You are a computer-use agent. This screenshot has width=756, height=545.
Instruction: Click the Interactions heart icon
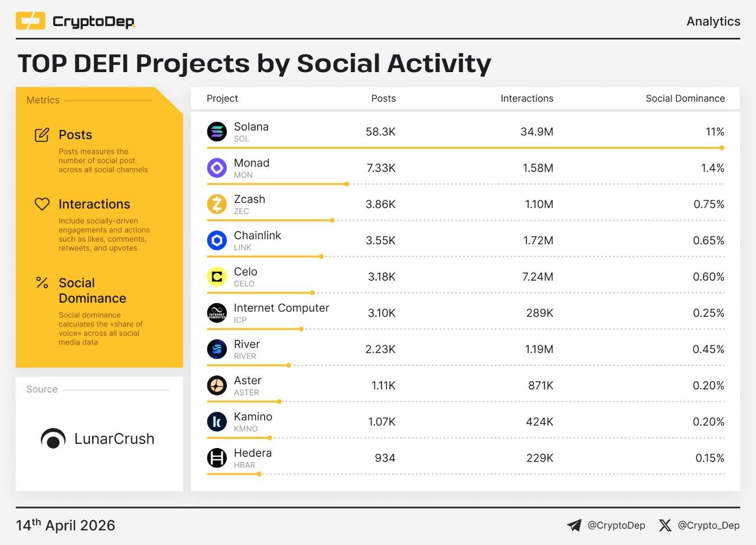tap(42, 204)
